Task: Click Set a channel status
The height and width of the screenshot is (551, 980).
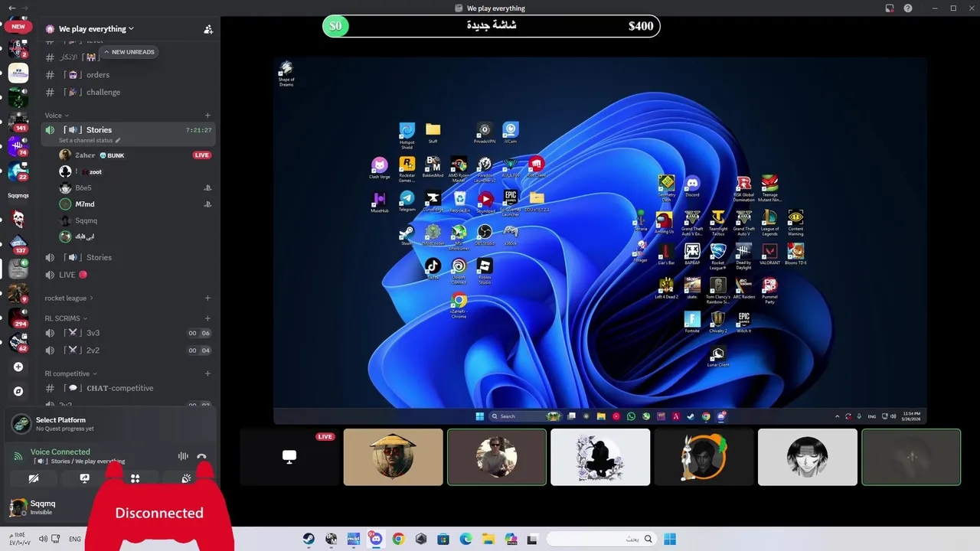Action: coord(90,141)
